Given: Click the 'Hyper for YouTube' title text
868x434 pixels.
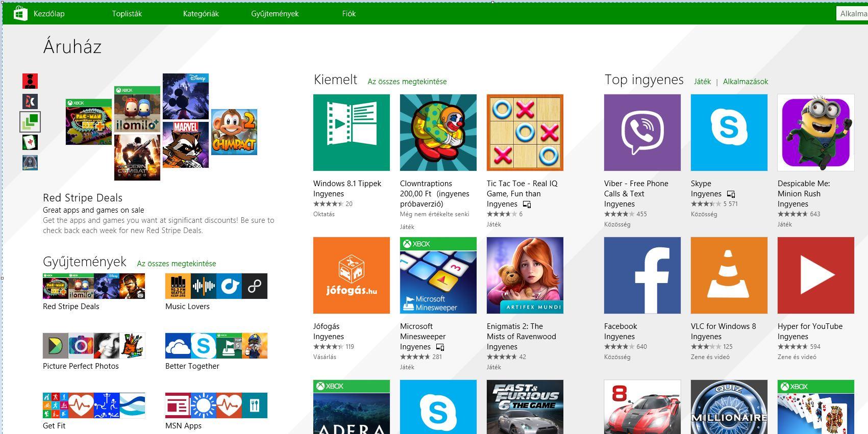Looking at the screenshot, I should [x=810, y=326].
